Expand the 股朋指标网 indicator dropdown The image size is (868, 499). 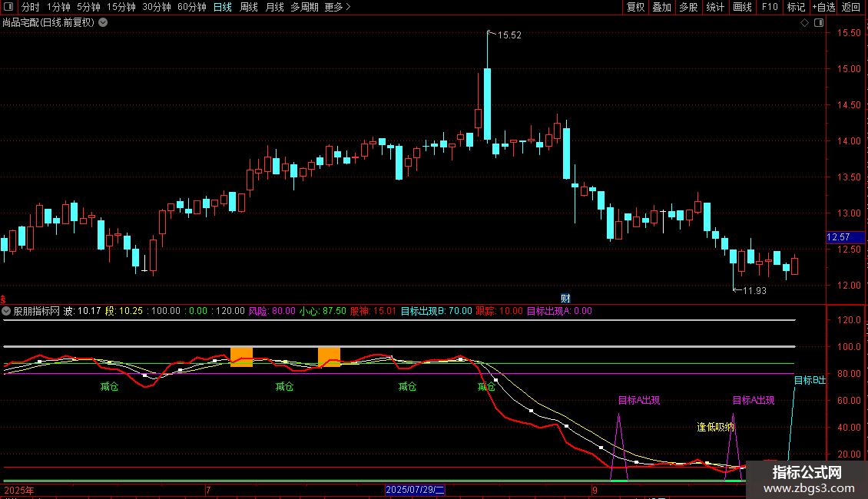click(x=6, y=311)
